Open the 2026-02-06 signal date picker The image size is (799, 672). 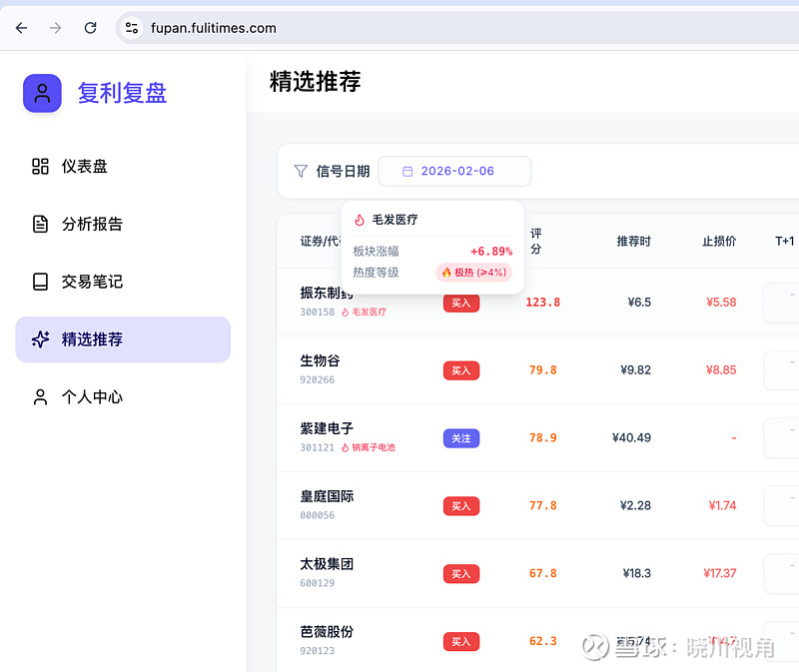click(x=455, y=171)
